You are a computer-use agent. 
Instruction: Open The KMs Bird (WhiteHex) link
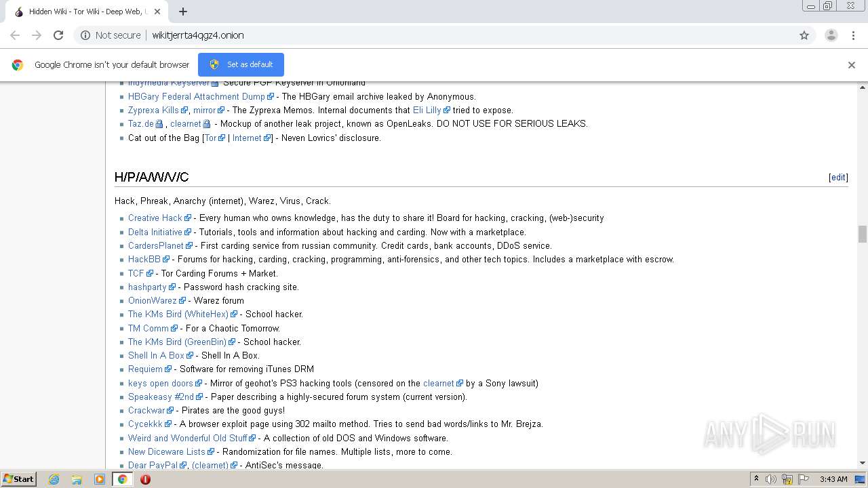[x=178, y=314]
